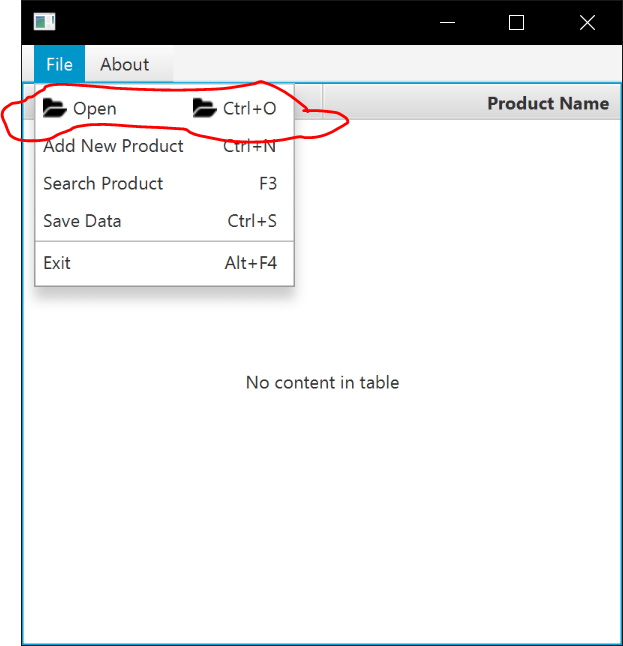Choose Open from the File menu
The image size is (623, 646).
point(95,108)
